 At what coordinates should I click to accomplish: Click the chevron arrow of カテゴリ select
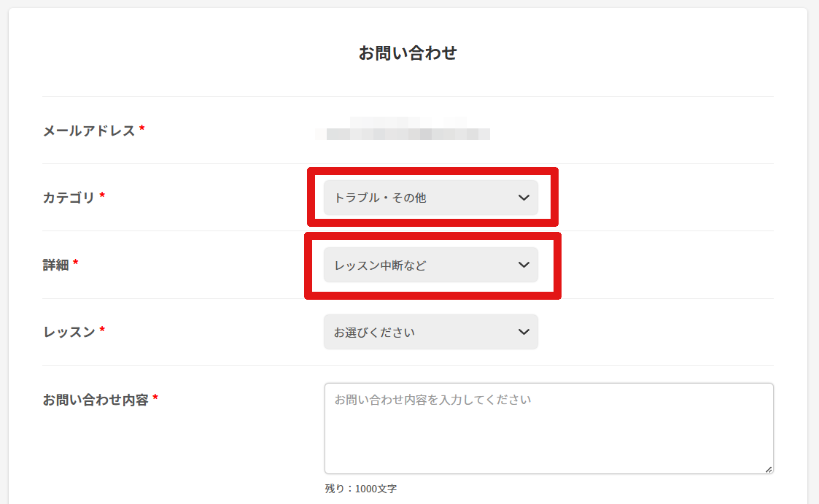pyautogui.click(x=524, y=198)
